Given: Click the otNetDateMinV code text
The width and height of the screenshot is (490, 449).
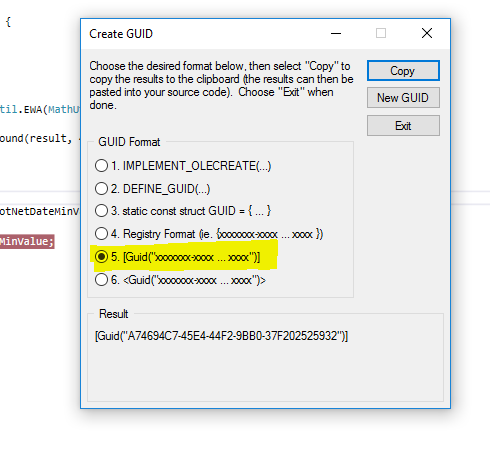Looking at the screenshot, I should click(40, 211).
